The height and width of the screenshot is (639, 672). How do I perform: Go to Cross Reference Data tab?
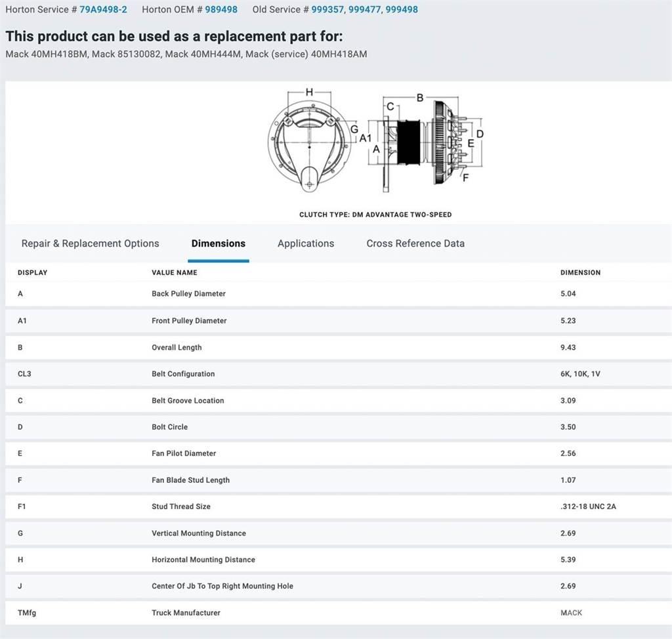pos(415,243)
